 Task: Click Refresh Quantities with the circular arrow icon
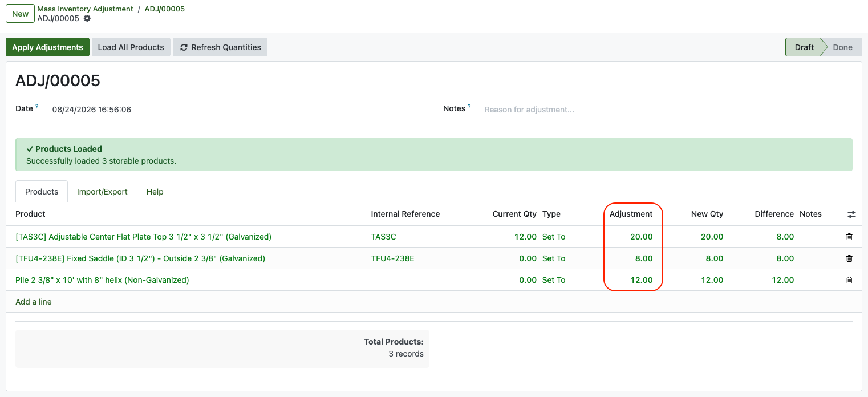pos(220,47)
